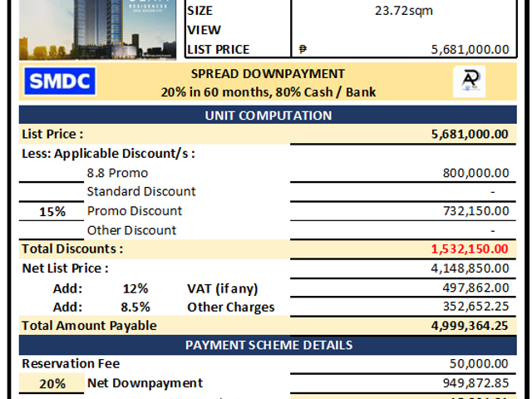Click the Promo Discount value 732,150.00
This screenshot has height=399, width=532.
(x=475, y=211)
